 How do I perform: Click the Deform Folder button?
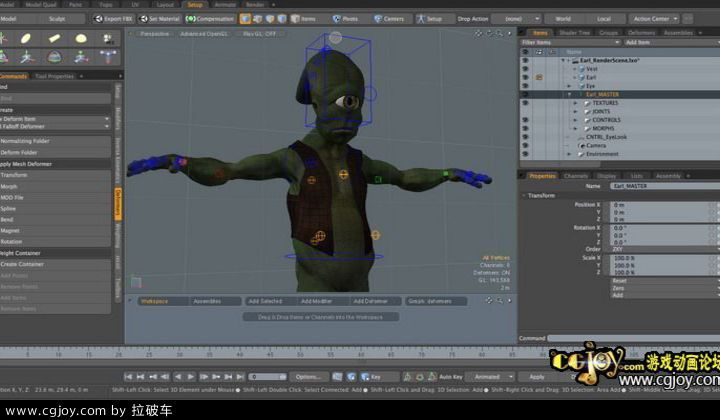point(55,152)
